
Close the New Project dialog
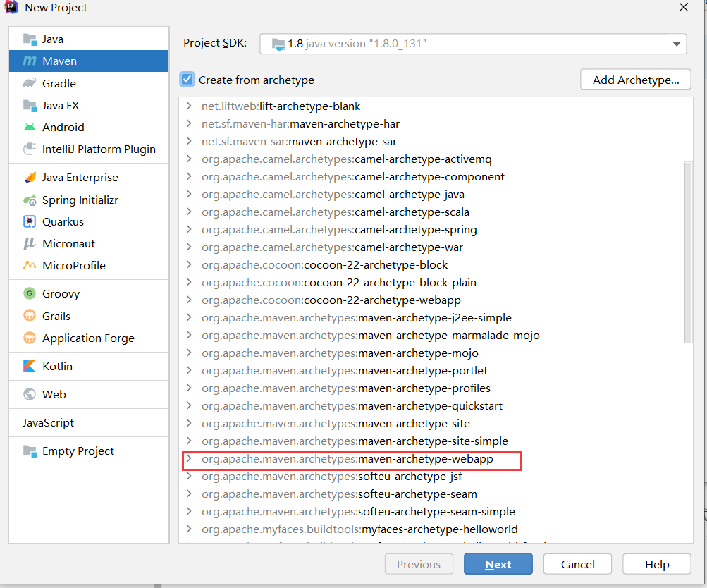pyautogui.click(x=684, y=7)
